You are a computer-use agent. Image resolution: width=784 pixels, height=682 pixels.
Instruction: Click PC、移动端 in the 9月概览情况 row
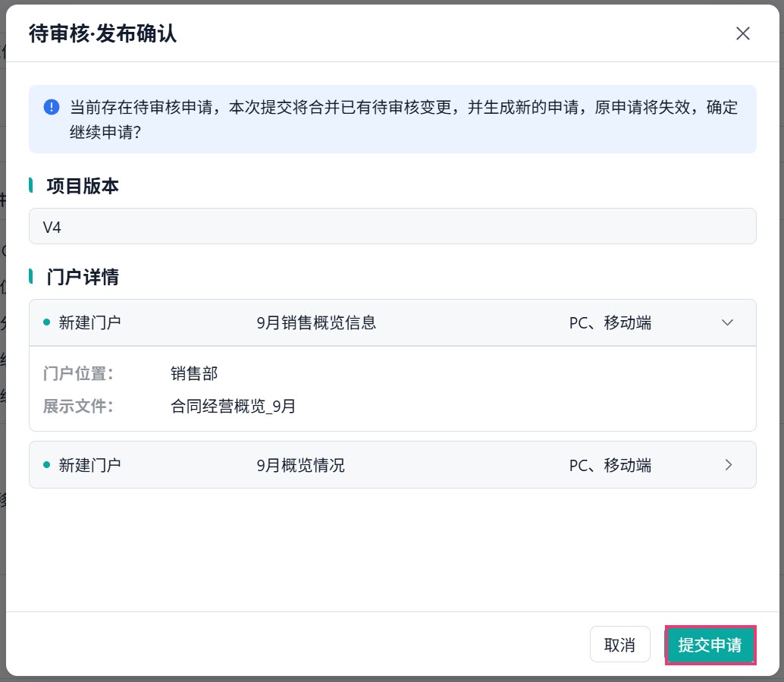(610, 465)
